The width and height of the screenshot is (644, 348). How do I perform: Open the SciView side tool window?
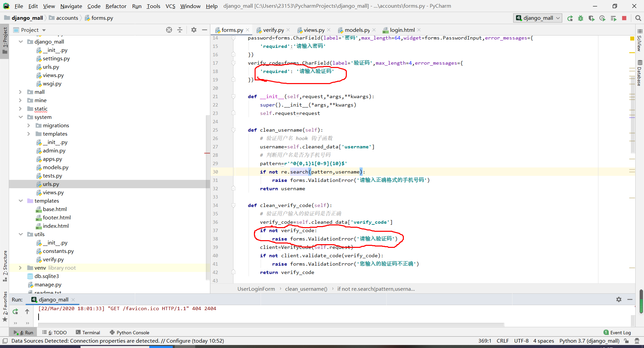point(640,40)
